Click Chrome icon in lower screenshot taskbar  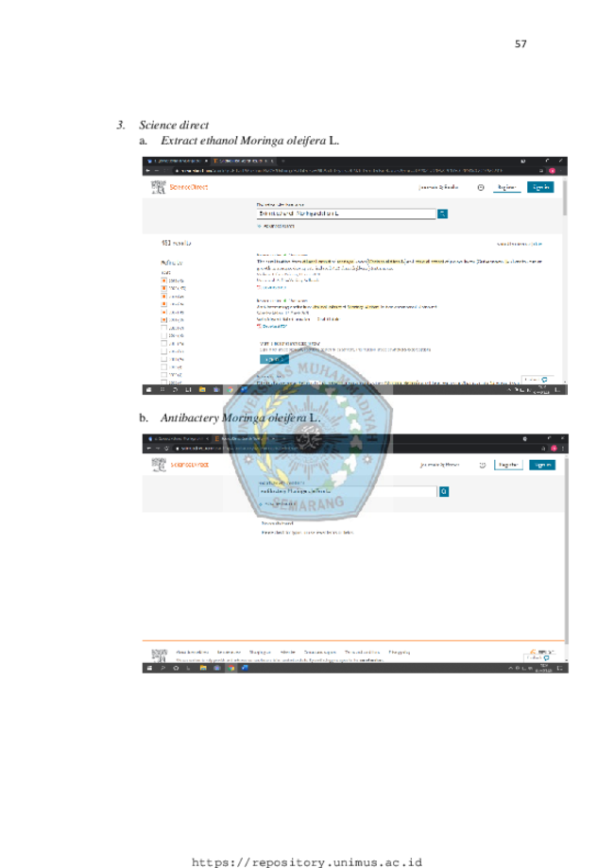pos(230,668)
